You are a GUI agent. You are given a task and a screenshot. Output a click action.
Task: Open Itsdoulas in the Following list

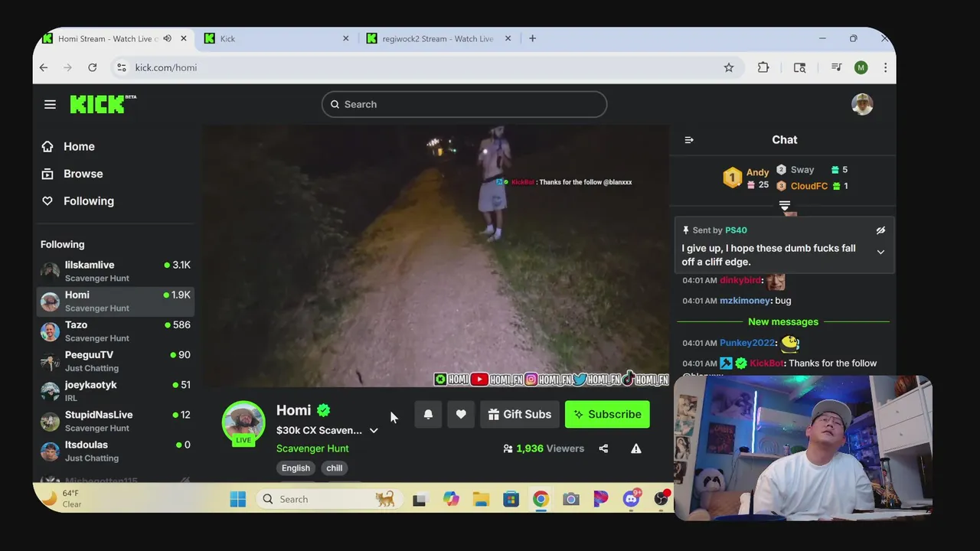(x=115, y=450)
